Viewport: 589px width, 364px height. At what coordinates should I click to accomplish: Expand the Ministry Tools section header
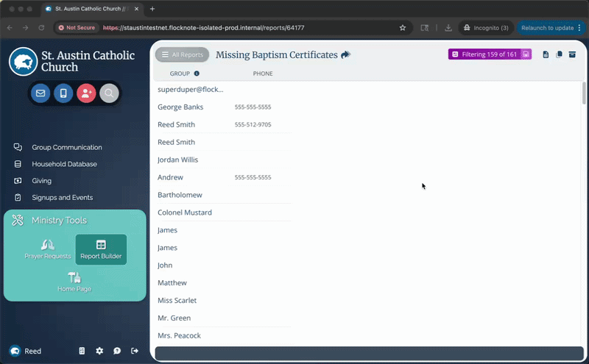(x=59, y=221)
